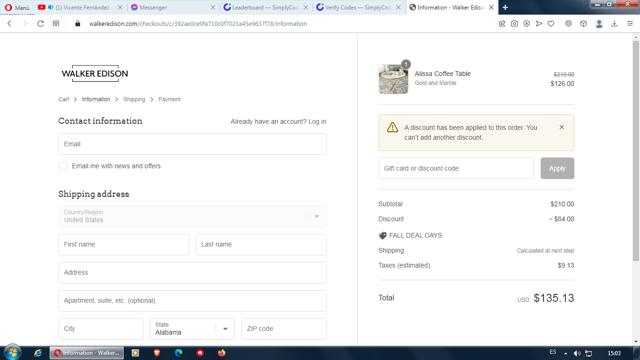Click the Alissa Coffee Table thumbnail

[393, 79]
